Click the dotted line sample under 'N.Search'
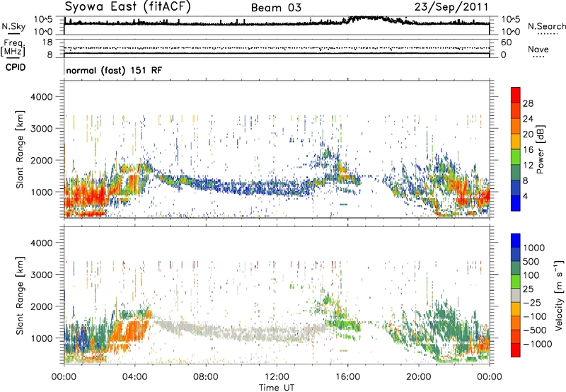The width and height of the screenshot is (566, 392). (547, 33)
